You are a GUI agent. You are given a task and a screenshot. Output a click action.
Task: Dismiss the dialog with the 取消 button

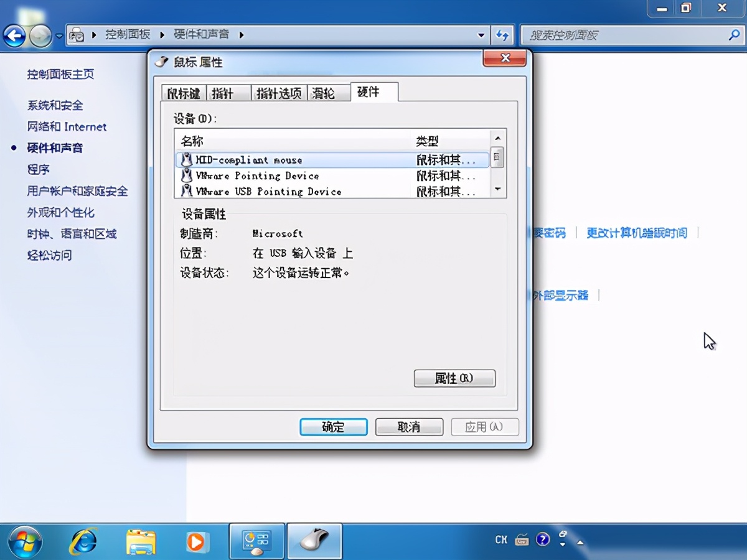(409, 426)
